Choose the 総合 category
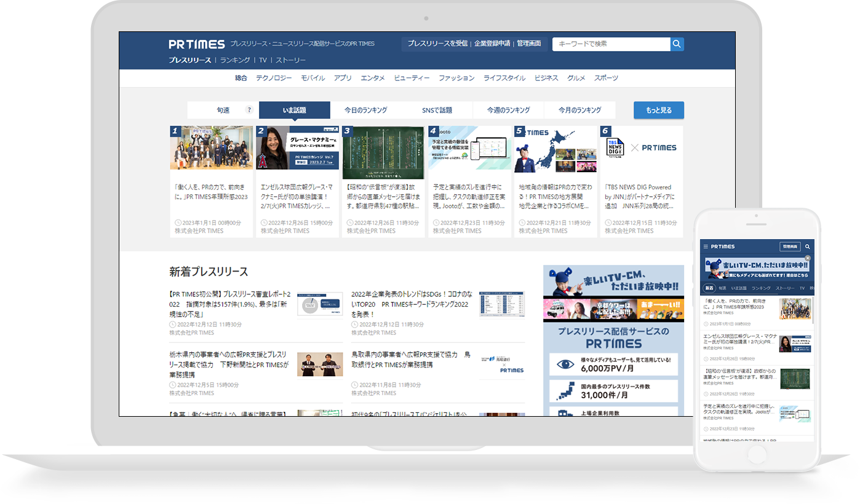Screen dimensions: 860x504 (241, 78)
